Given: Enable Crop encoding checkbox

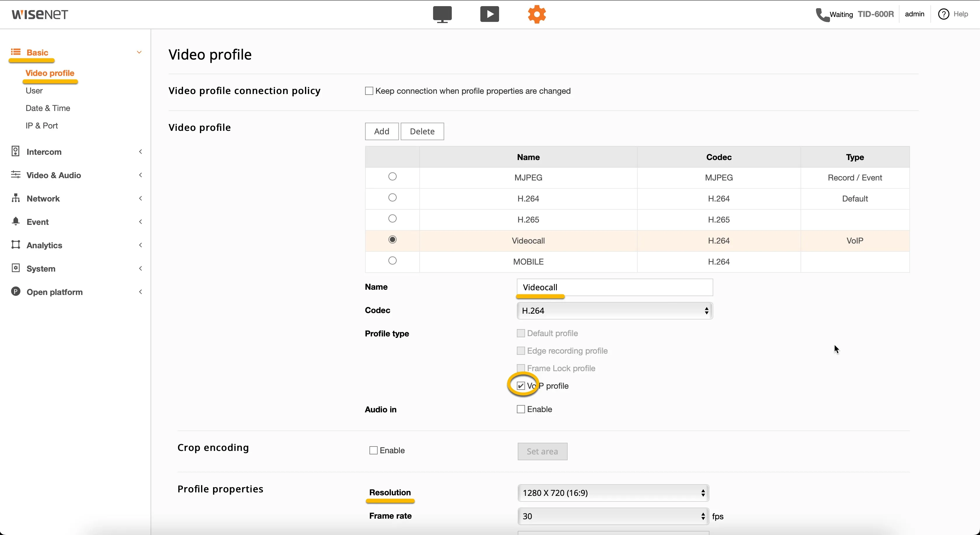Looking at the screenshot, I should [x=374, y=451].
